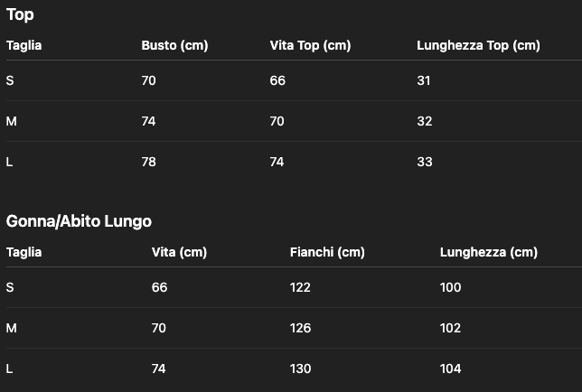Select the Top length value 32
582x392 pixels.
[424, 121]
